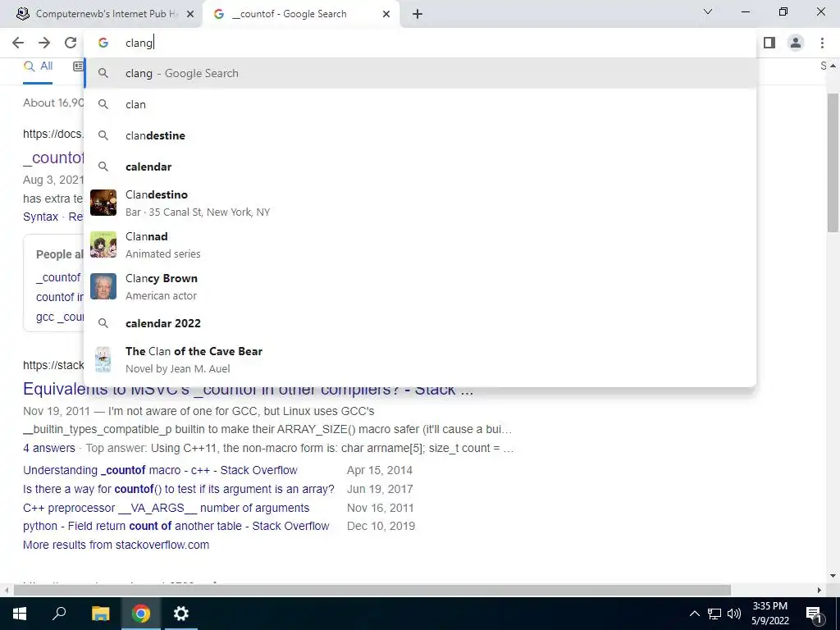Viewport: 840px width, 630px height.
Task: Click the Syntax sitelink
Action: [41, 217]
